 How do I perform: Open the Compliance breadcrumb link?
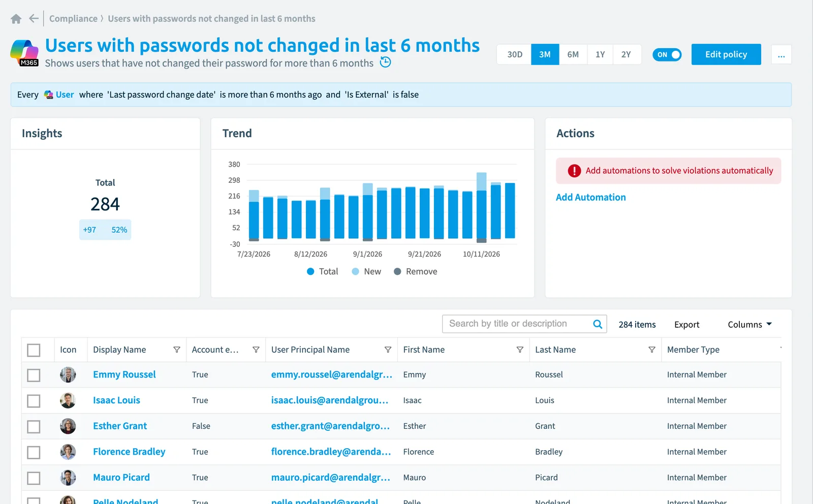pyautogui.click(x=73, y=19)
